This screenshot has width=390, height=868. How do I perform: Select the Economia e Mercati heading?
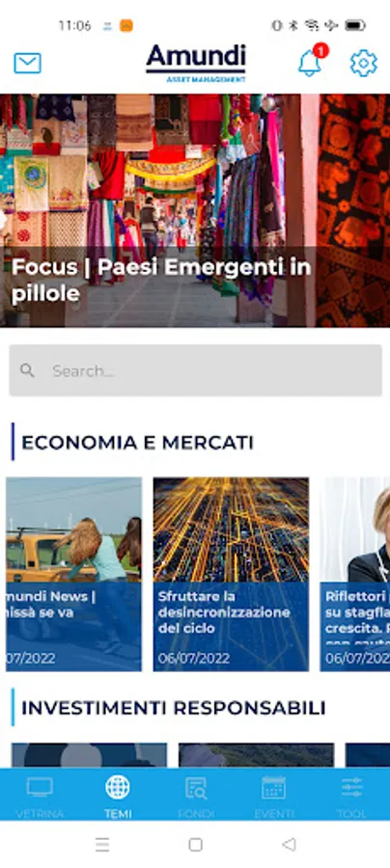tap(137, 443)
